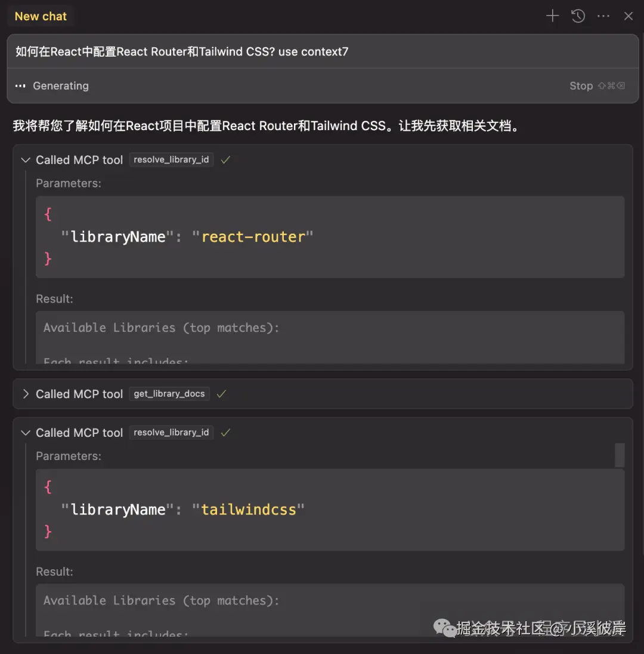Close the chat panel with the X icon
The image size is (644, 654).
pyautogui.click(x=628, y=16)
